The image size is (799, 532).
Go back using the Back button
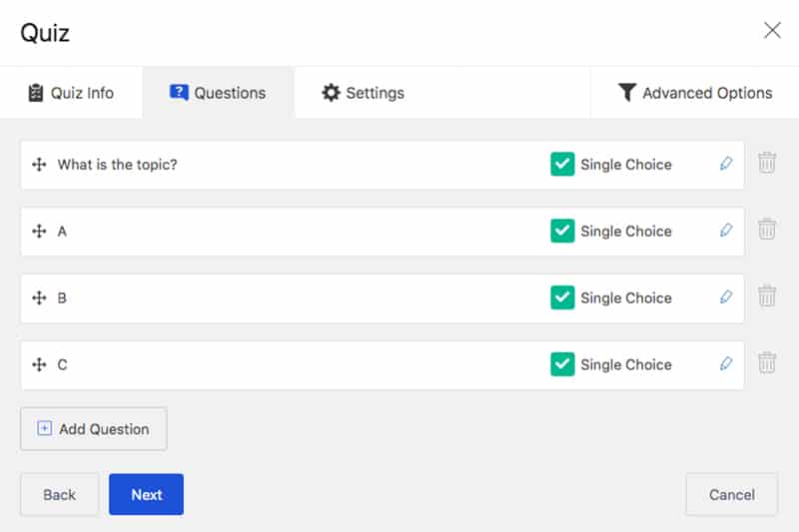(x=59, y=494)
